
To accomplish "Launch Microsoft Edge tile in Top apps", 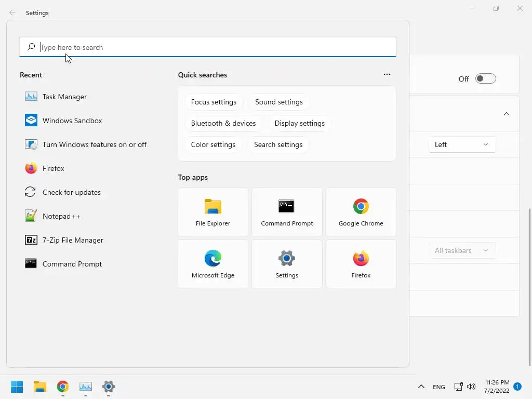I will pyautogui.click(x=212, y=264).
